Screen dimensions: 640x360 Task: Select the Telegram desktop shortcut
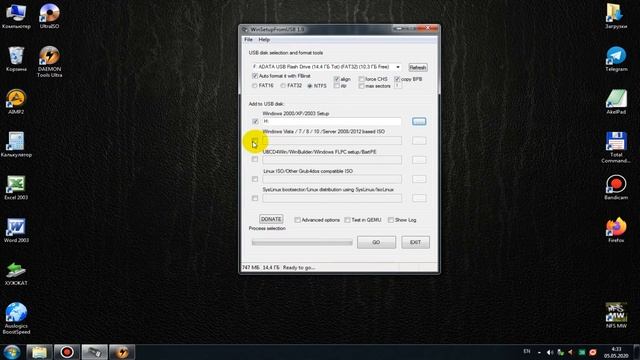[616, 59]
